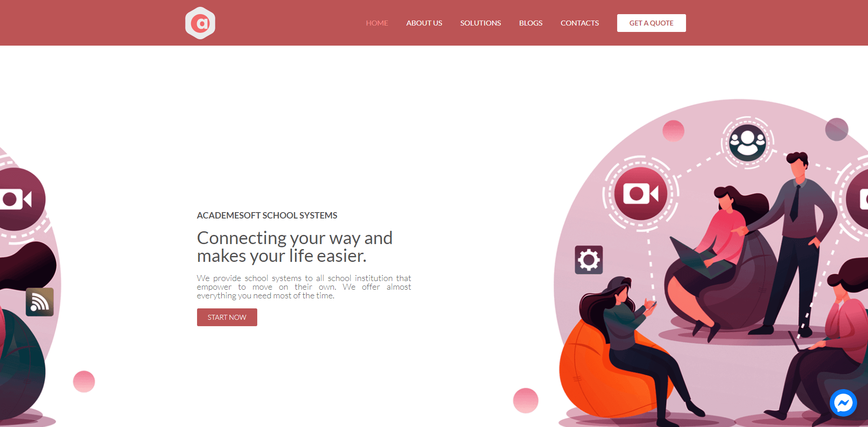This screenshot has width=868, height=427.
Task: Open the ABOUT US page
Action: point(424,23)
